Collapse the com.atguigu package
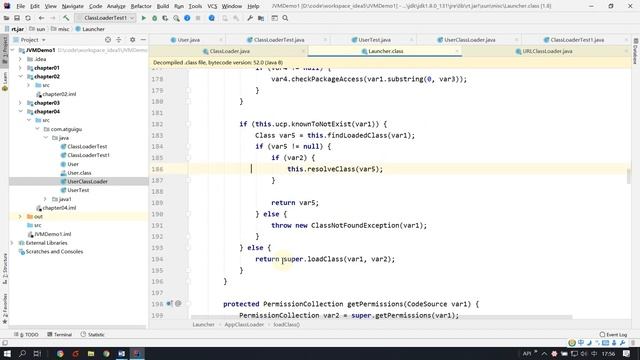Screen dimensions: 640x360 [x=37, y=129]
